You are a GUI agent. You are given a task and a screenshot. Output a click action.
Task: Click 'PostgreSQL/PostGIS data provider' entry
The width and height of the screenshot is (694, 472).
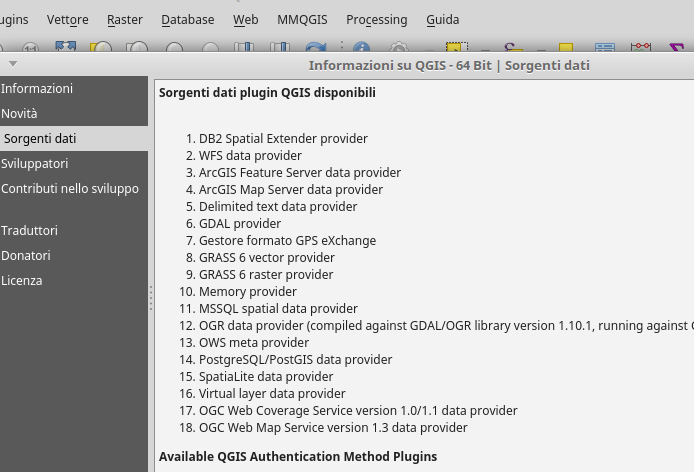pyautogui.click(x=296, y=360)
